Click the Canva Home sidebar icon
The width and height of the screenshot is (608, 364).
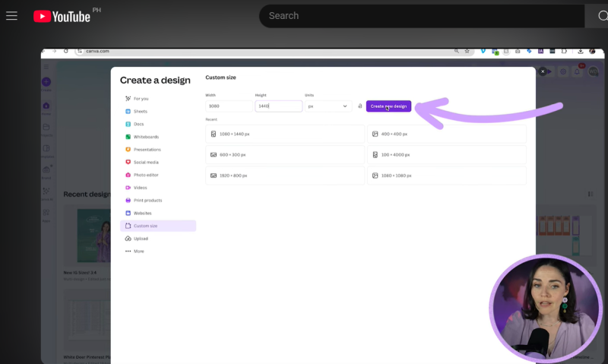[x=46, y=106]
